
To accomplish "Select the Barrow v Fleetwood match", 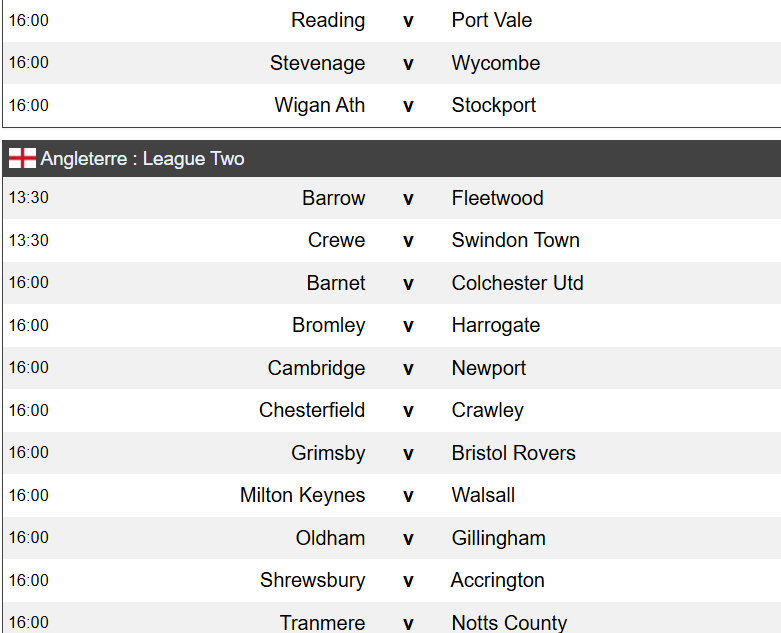I will 392,198.
